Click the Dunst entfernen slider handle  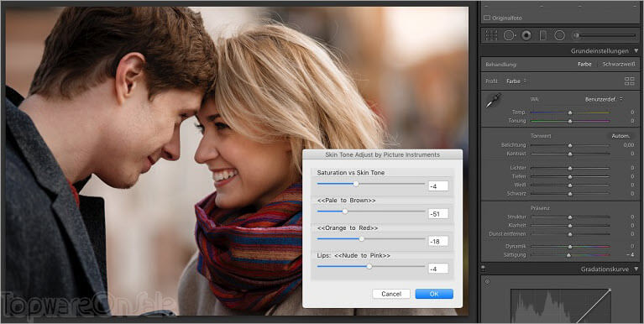coord(570,234)
